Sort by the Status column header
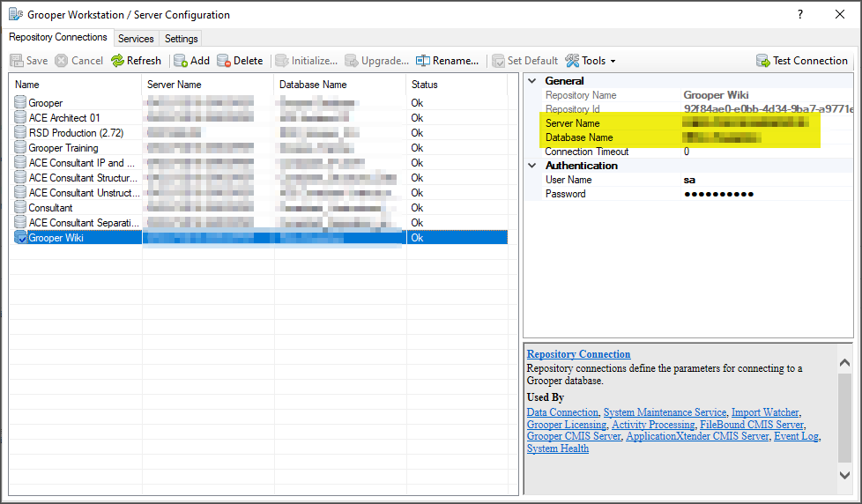862x504 pixels. tap(457, 85)
